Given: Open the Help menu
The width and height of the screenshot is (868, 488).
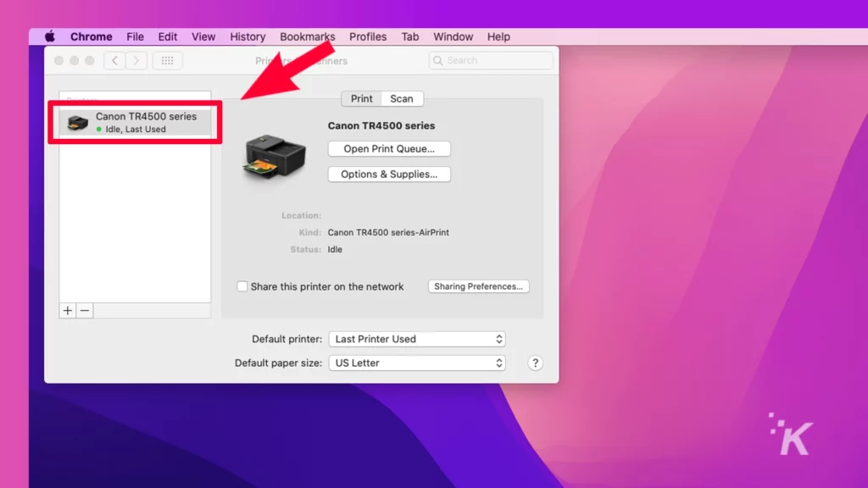Looking at the screenshot, I should pyautogui.click(x=498, y=36).
